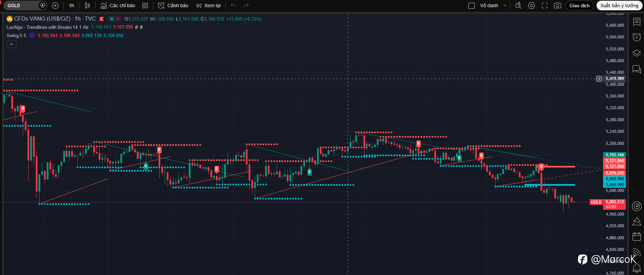The image size is (644, 275).
Task: Open the Cảnh báo alert menu
Action: 173,5
